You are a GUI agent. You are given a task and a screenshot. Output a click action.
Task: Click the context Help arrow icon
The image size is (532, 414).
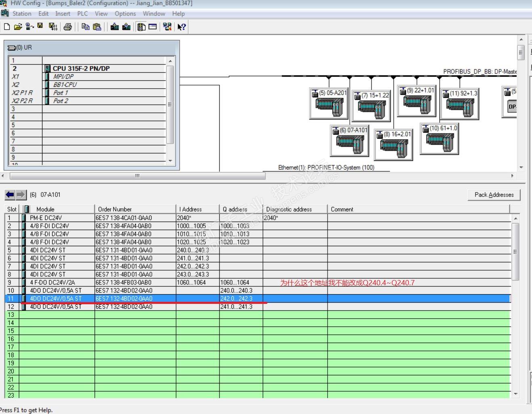pos(182,27)
